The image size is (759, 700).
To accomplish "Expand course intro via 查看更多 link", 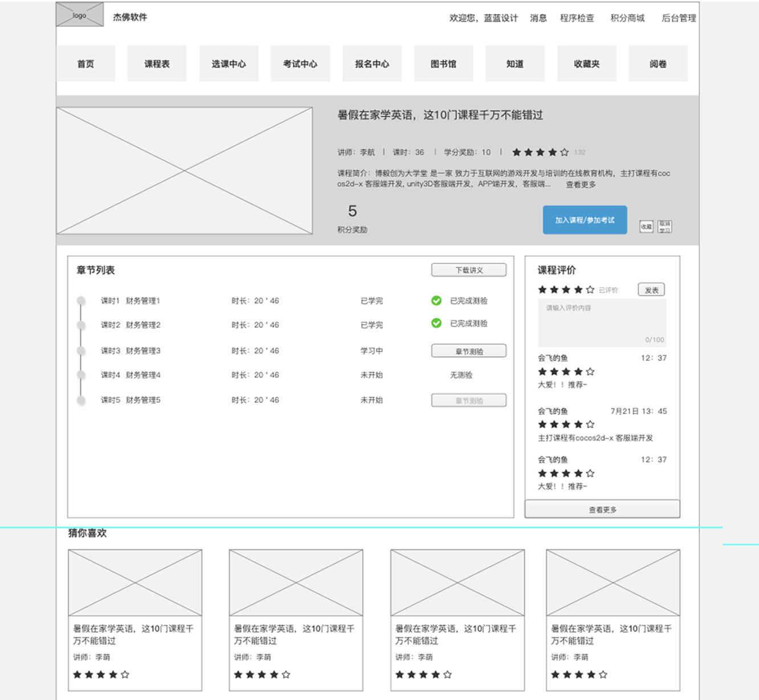I will click(581, 185).
